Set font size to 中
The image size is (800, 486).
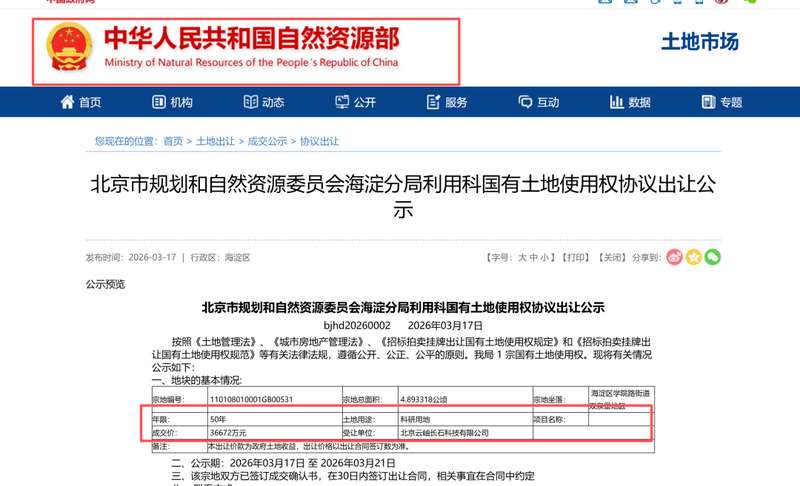tap(534, 258)
